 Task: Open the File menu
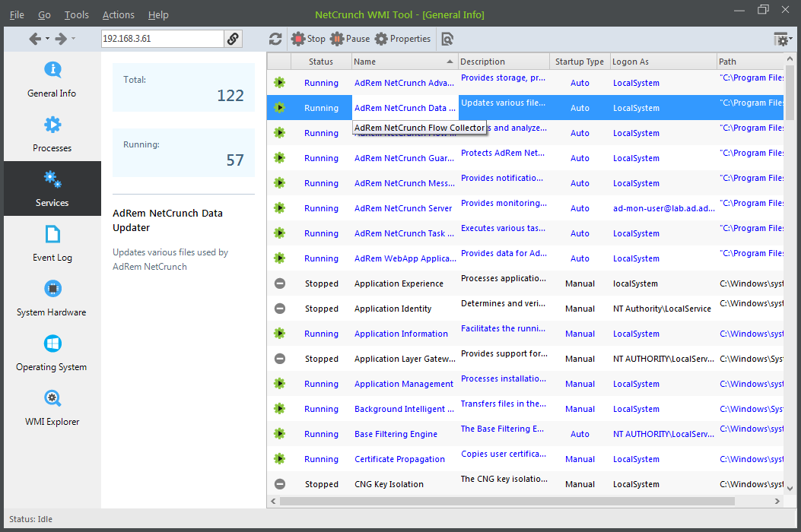[17, 14]
